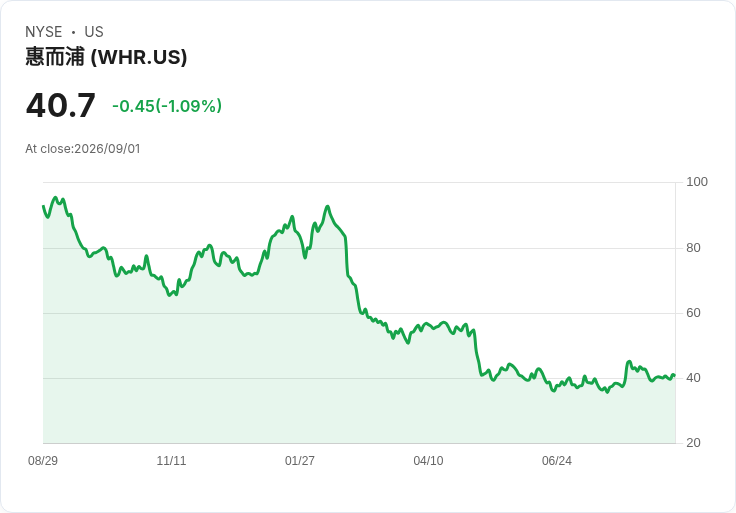The width and height of the screenshot is (736, 513).
Task: Click the stock title 惠而浦 (WHR.US)
Action: click(106, 57)
